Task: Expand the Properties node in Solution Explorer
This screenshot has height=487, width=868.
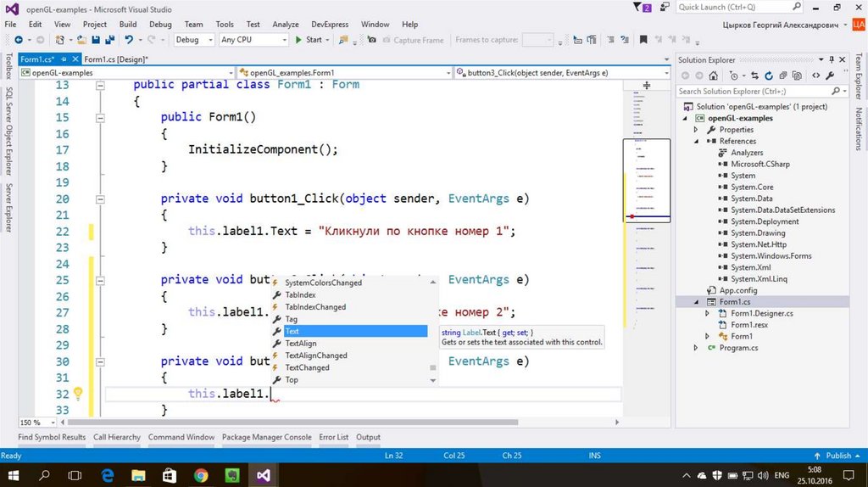Action: 697,130
